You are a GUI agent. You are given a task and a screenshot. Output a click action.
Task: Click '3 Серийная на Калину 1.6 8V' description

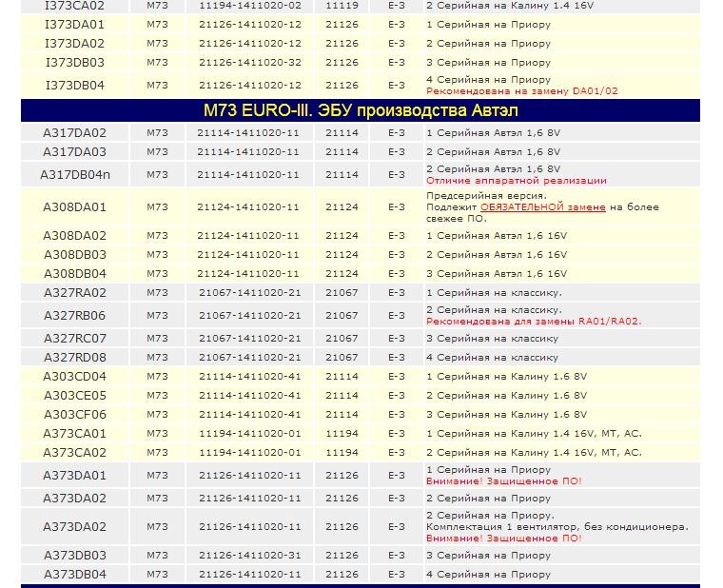(x=506, y=414)
